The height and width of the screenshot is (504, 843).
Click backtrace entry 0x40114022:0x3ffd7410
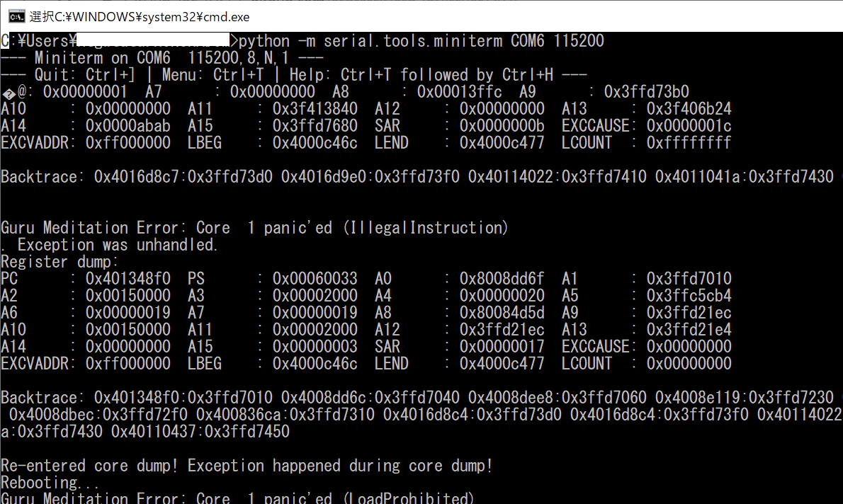click(557, 177)
